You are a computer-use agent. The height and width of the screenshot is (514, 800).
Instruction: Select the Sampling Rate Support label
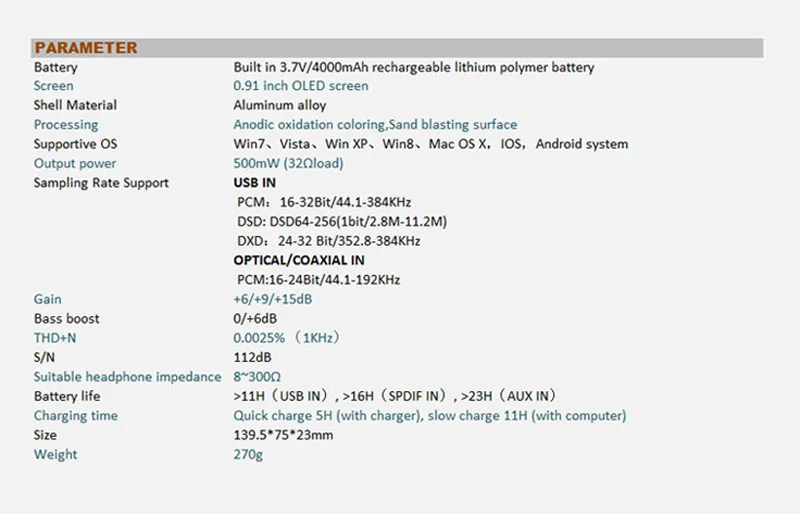click(x=101, y=183)
